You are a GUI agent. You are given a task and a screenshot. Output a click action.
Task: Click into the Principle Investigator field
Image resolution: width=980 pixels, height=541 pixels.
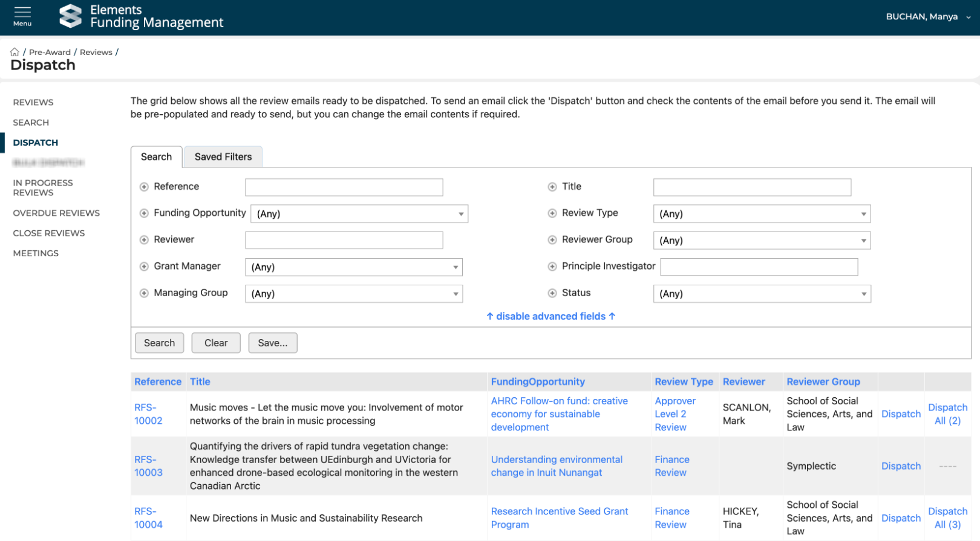coord(759,267)
